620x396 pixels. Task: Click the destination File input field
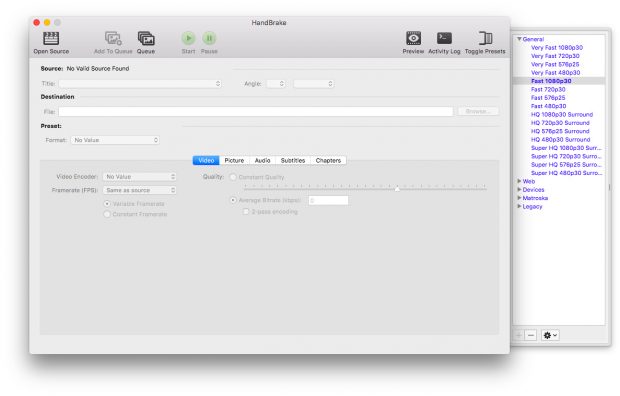coord(256,112)
